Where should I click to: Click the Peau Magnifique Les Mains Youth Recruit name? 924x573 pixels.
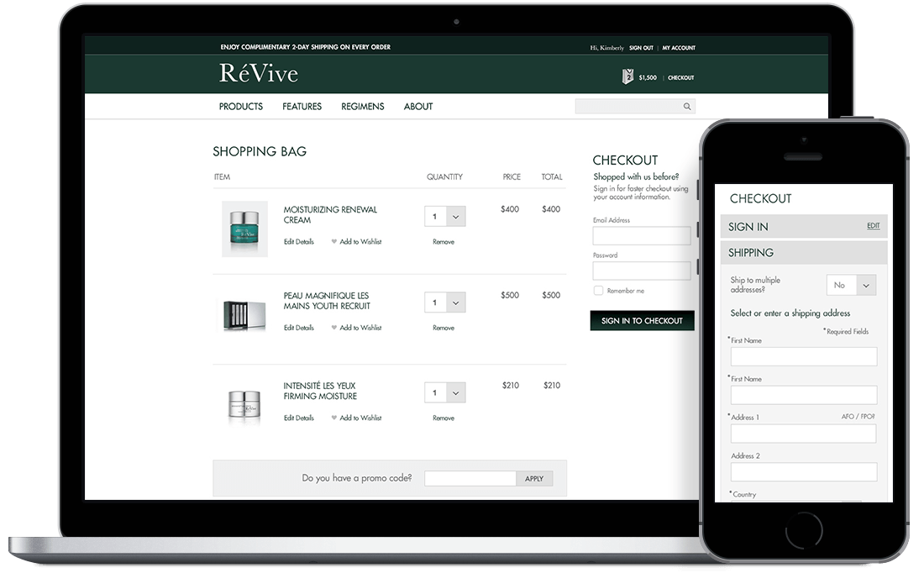point(327,301)
